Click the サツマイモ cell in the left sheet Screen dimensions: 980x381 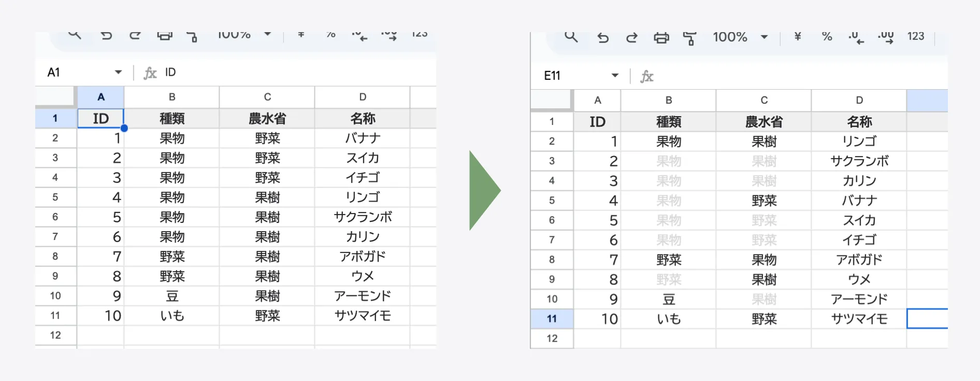(x=362, y=315)
